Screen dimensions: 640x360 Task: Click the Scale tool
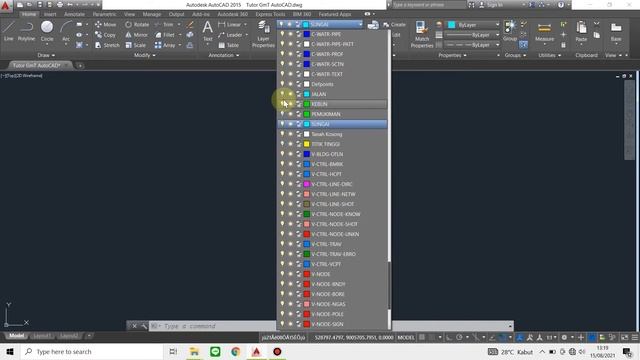tap(136, 45)
